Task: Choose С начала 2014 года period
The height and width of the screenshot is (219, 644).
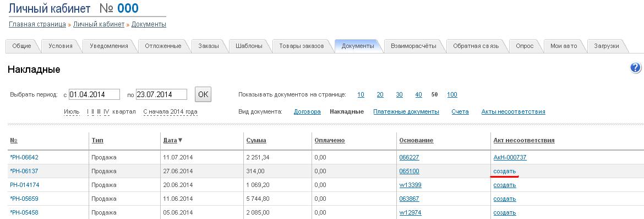Action: pyautogui.click(x=170, y=111)
